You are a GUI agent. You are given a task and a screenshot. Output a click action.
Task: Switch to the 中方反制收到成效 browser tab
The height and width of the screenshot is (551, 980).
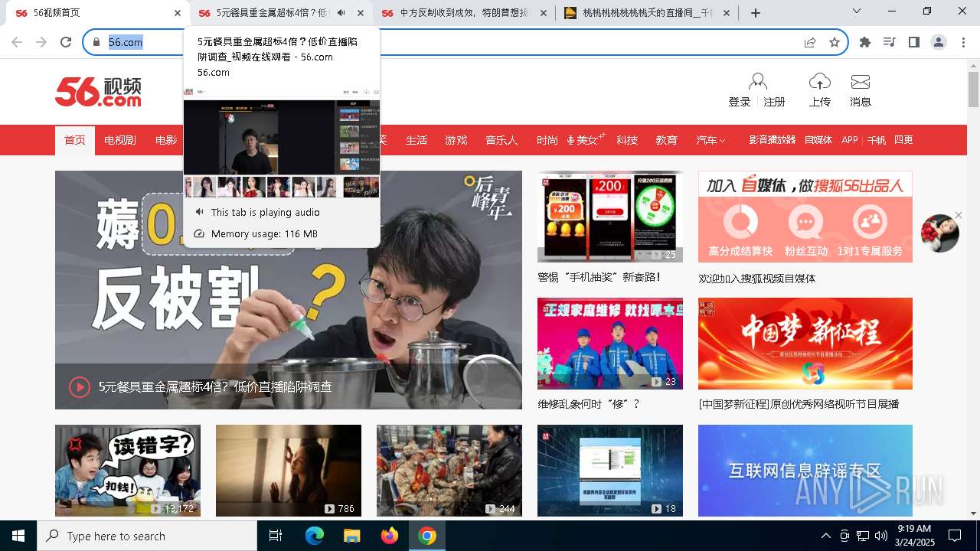pyautogui.click(x=464, y=13)
